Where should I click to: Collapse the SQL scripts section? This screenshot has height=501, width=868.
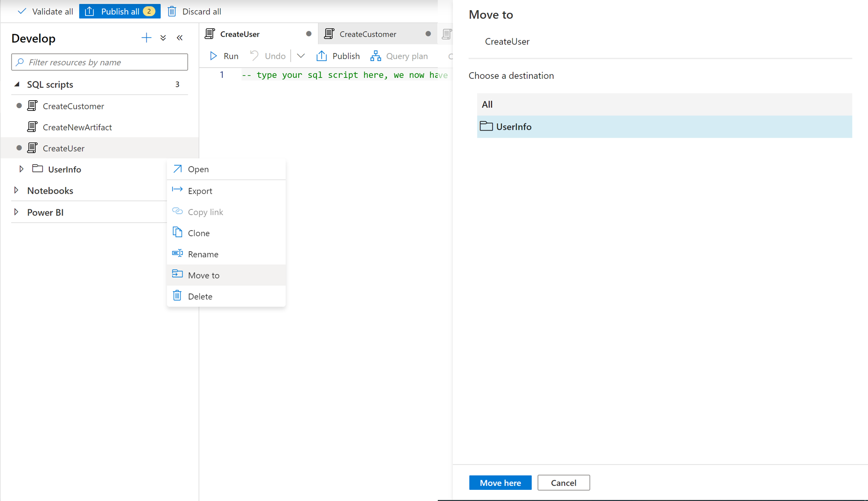point(17,84)
